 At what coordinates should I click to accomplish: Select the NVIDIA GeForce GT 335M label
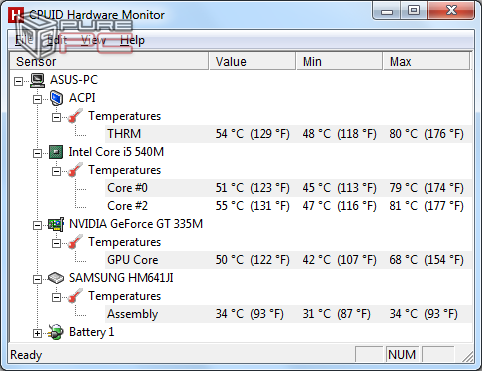136,224
